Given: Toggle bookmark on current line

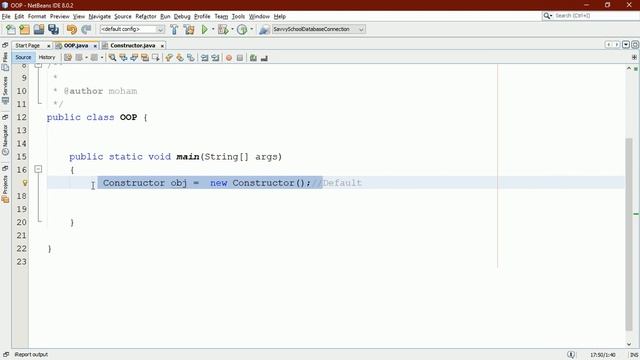Looking at the screenshot, I should 191,58.
